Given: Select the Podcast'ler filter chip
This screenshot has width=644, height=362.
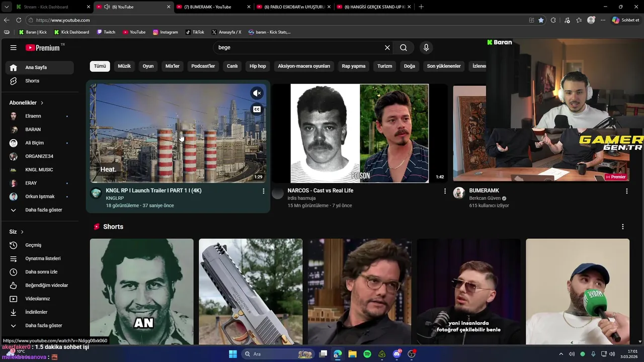Looking at the screenshot, I should tap(203, 66).
